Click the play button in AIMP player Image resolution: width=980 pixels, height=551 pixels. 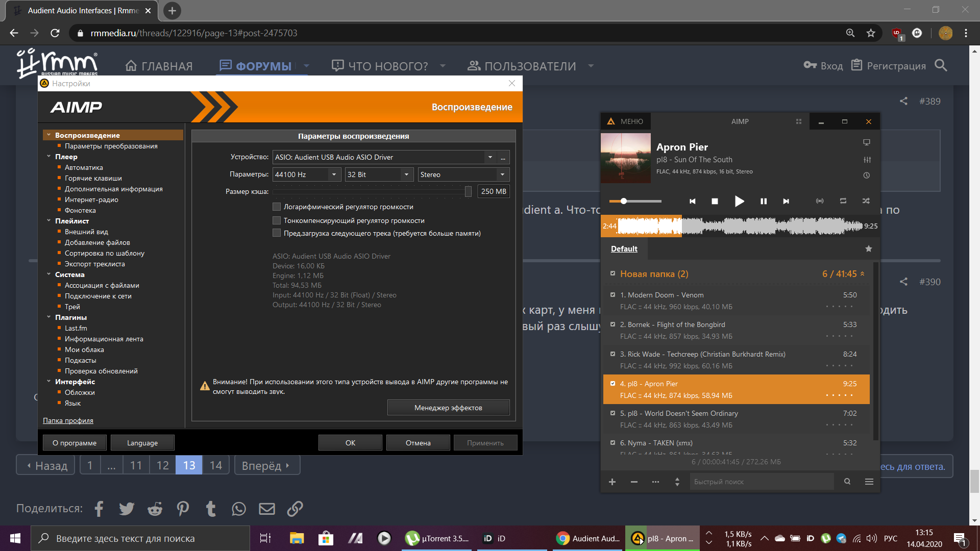(739, 201)
